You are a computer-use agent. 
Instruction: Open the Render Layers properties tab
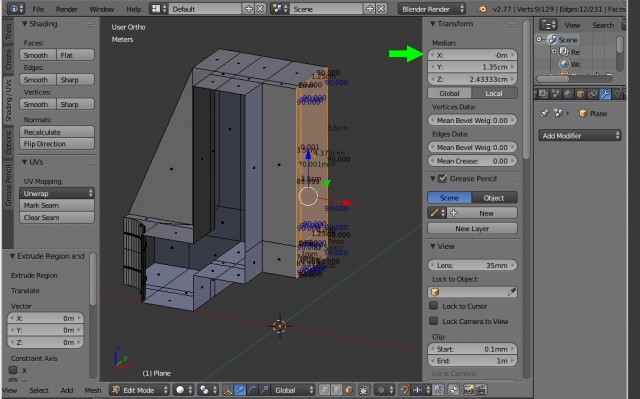[543, 94]
